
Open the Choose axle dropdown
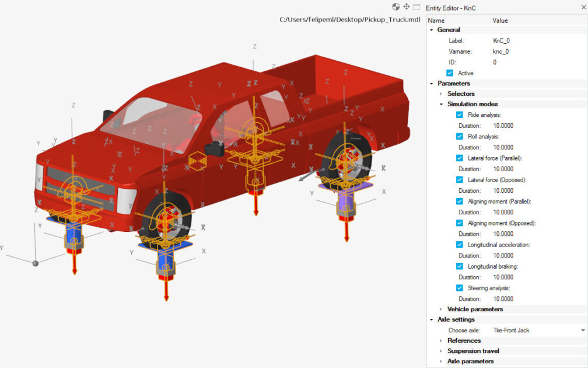[x=582, y=331]
